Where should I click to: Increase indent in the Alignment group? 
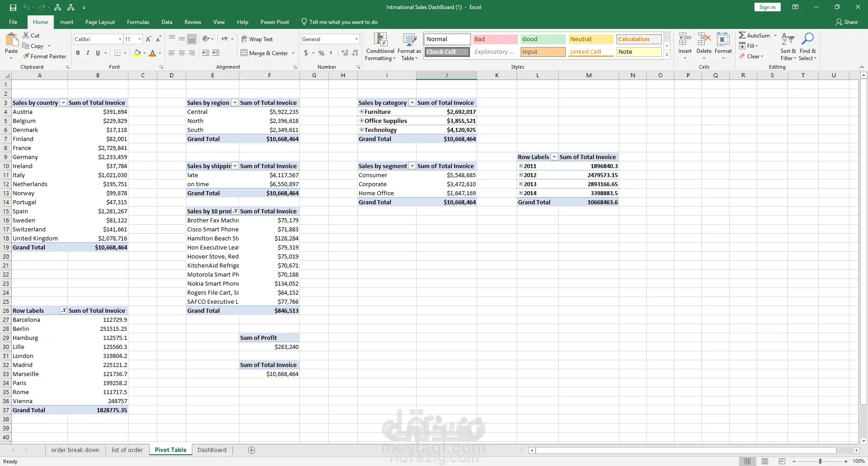point(216,53)
